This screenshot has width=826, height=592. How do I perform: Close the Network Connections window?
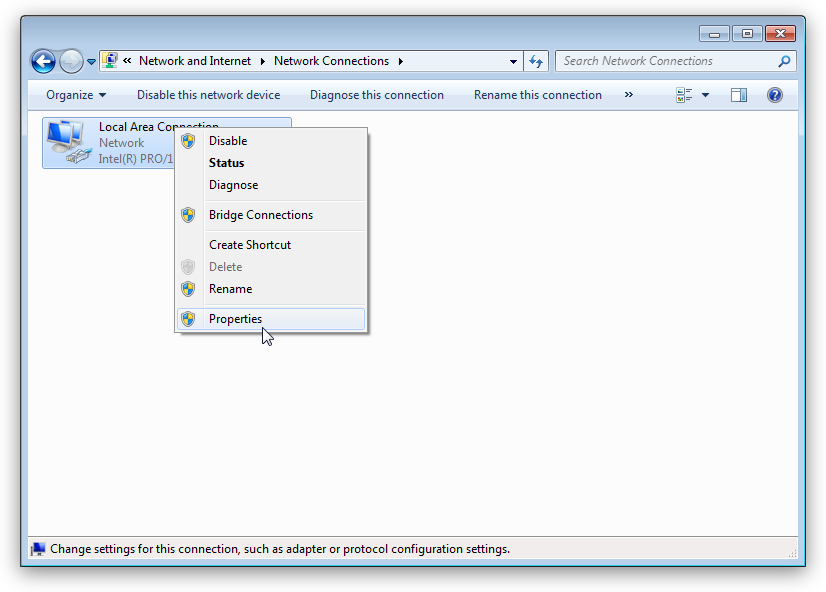pos(781,34)
